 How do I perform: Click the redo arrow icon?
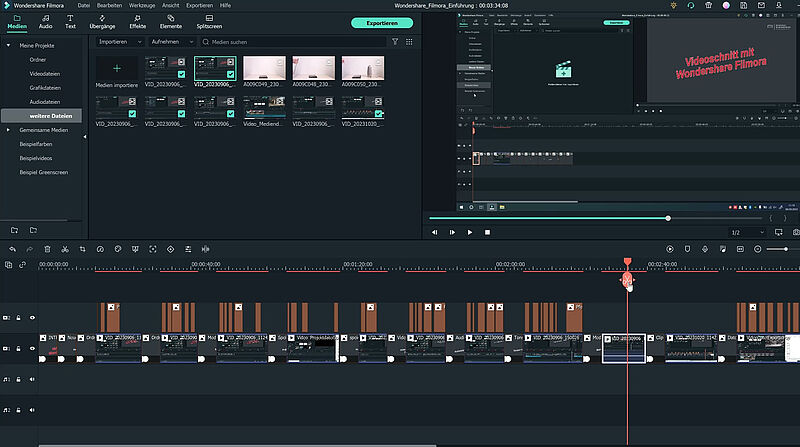pos(30,249)
